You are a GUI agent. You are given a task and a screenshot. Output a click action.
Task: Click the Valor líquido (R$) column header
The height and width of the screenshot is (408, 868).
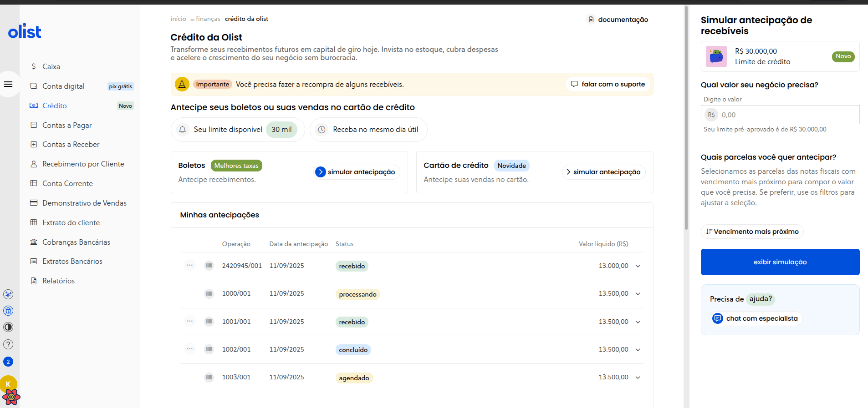603,244
